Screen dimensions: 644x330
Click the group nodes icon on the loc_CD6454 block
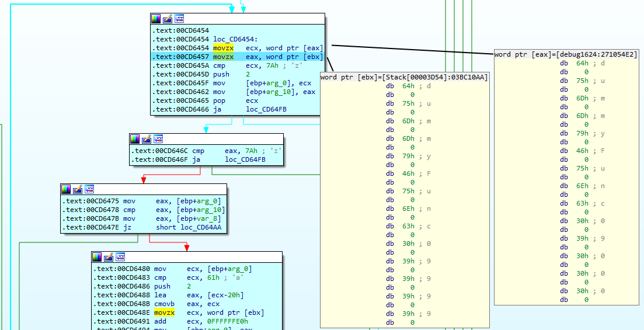[179, 19]
